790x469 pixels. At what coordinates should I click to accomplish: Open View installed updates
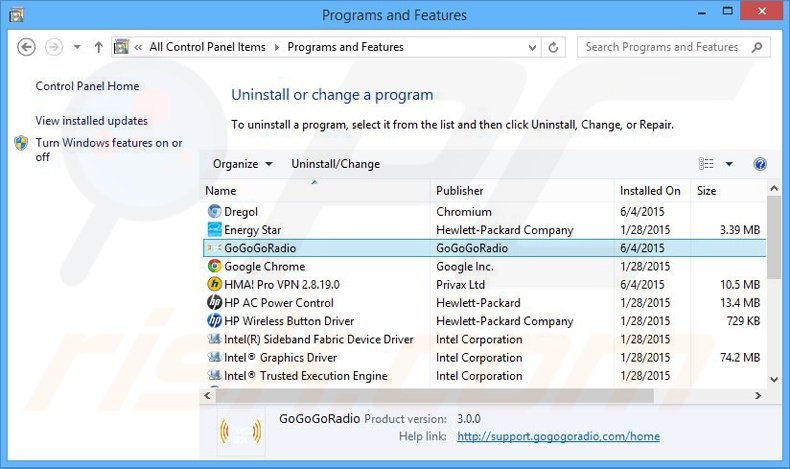(x=91, y=121)
